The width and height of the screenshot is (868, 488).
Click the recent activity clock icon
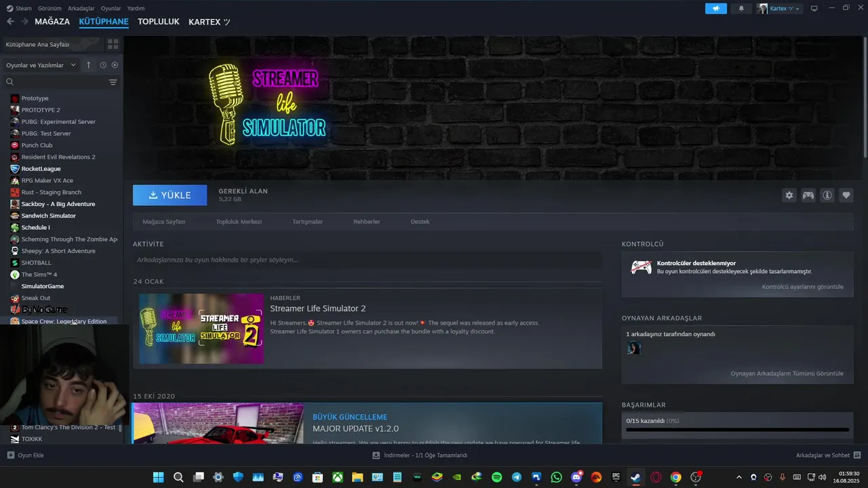(x=103, y=65)
